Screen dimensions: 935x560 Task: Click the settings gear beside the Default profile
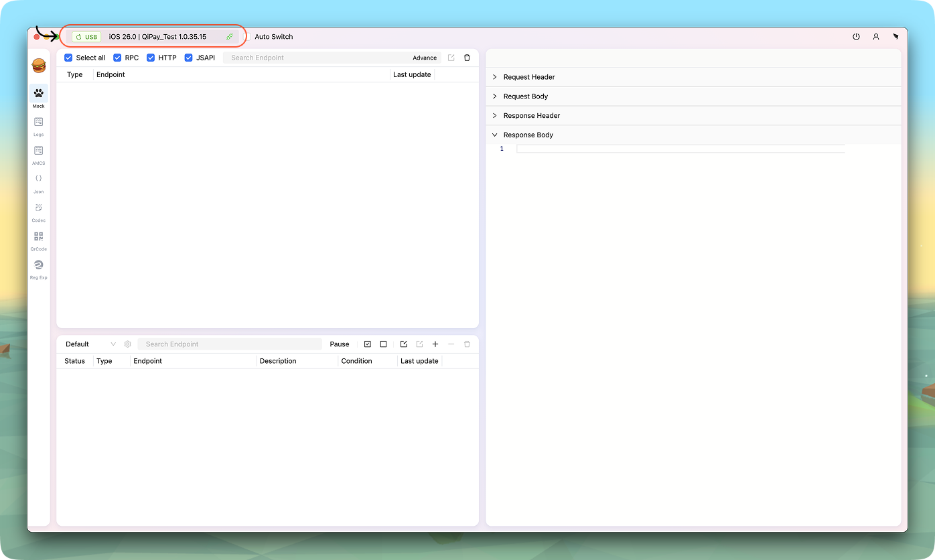[127, 344]
